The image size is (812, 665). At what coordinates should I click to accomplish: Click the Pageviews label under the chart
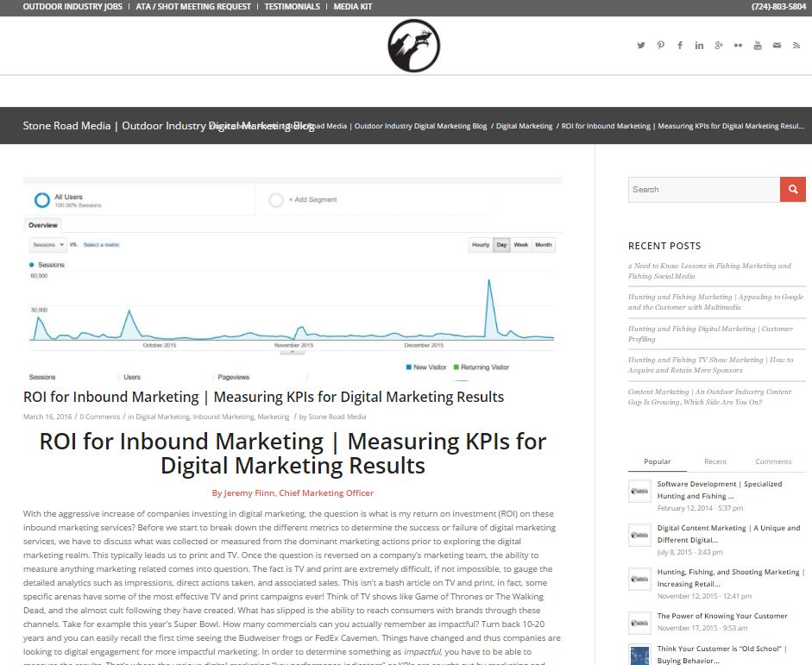point(234,377)
